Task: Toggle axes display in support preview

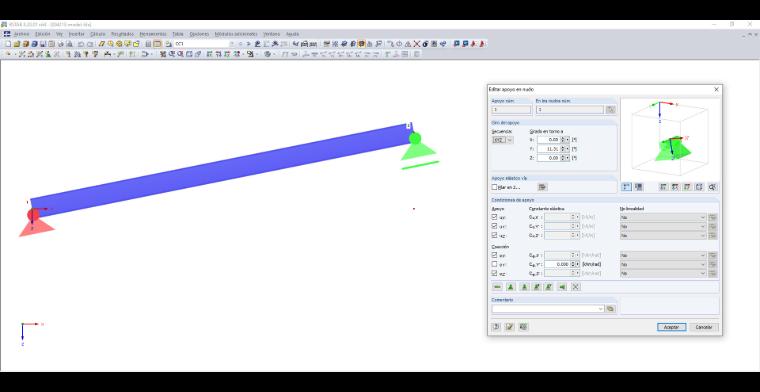Action: [x=627, y=187]
